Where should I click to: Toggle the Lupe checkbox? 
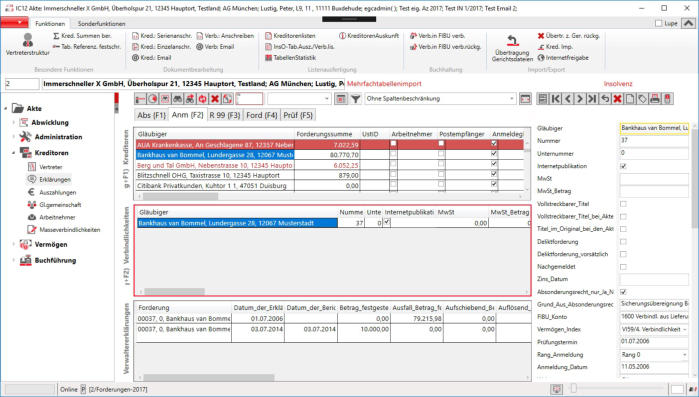click(658, 24)
